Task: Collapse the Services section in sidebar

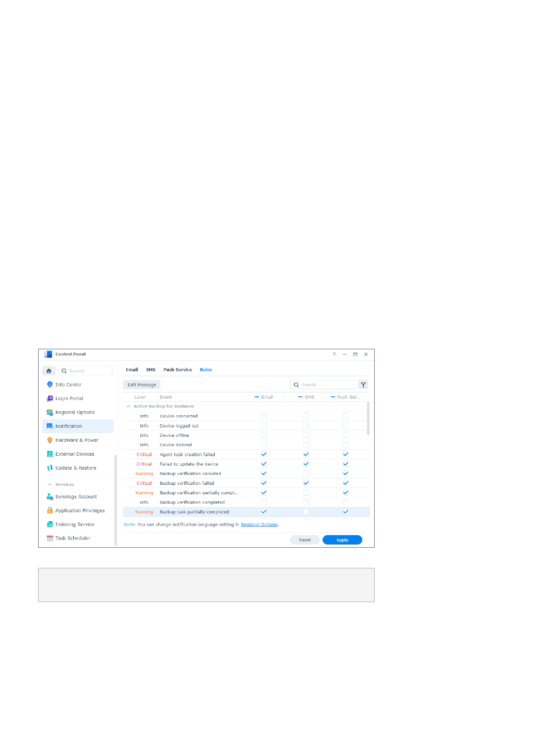Action: click(x=50, y=485)
